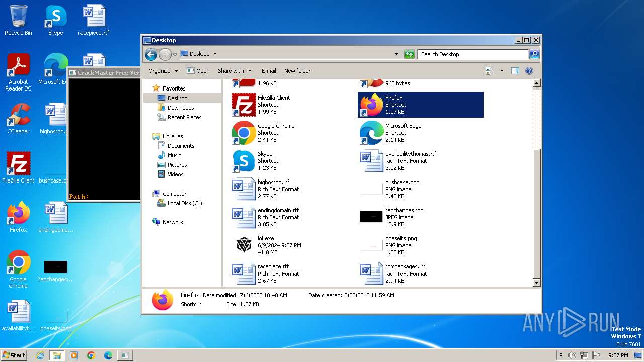Open Documents library
This screenshot has width=644, height=362.
click(176, 146)
